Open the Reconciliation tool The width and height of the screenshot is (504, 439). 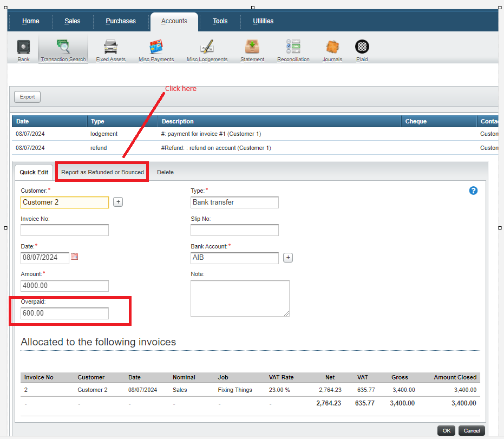tap(293, 47)
